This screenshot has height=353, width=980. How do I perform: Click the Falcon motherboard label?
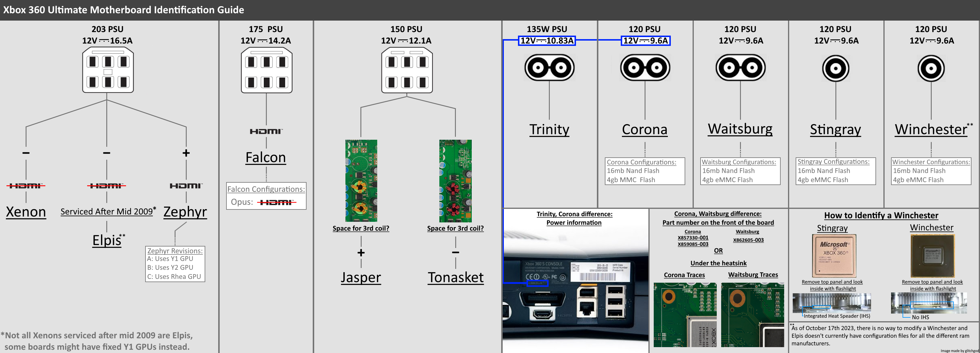[266, 157]
